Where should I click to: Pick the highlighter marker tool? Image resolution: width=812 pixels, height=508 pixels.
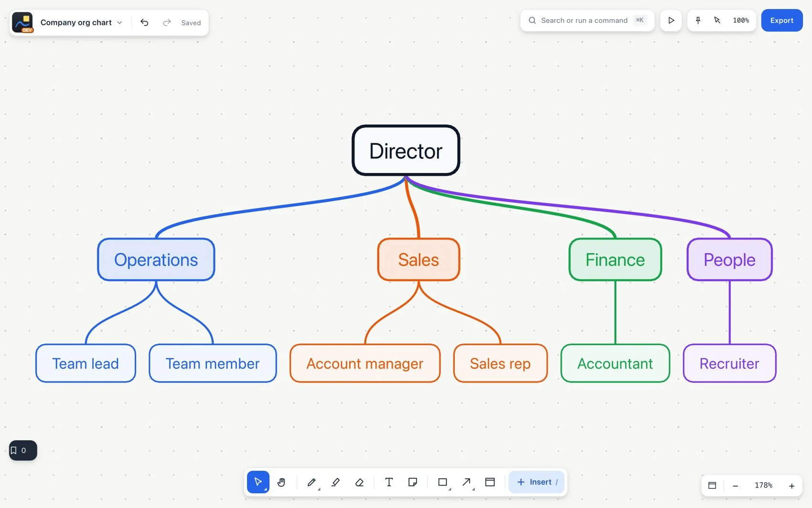coord(336,482)
